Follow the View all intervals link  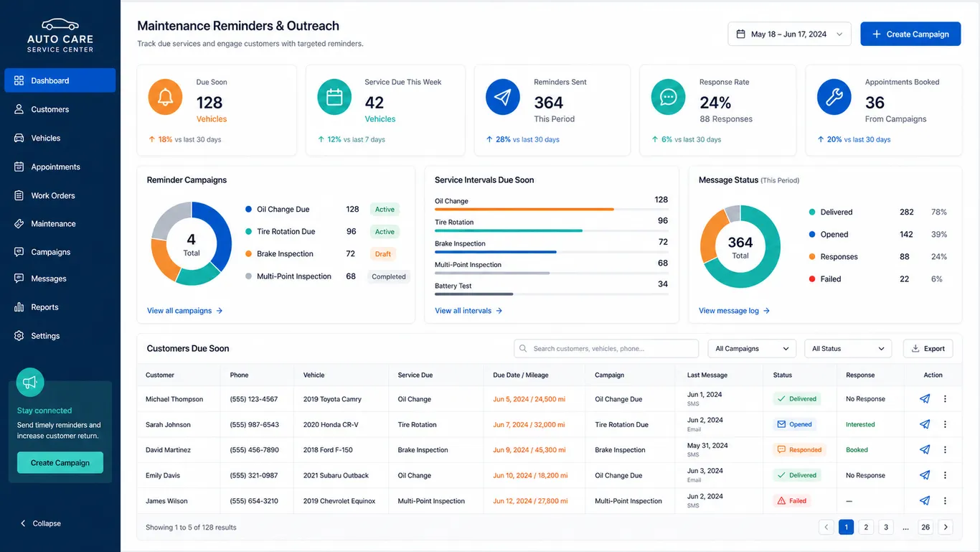tap(468, 311)
